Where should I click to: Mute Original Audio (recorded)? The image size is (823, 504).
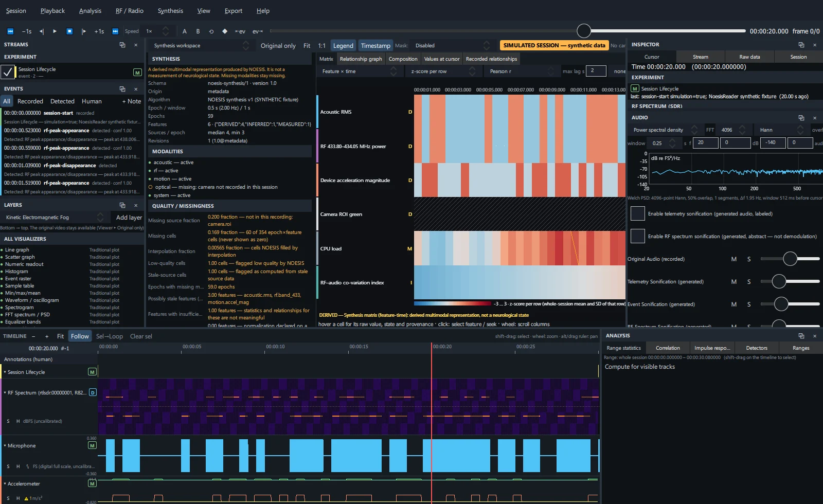click(734, 259)
